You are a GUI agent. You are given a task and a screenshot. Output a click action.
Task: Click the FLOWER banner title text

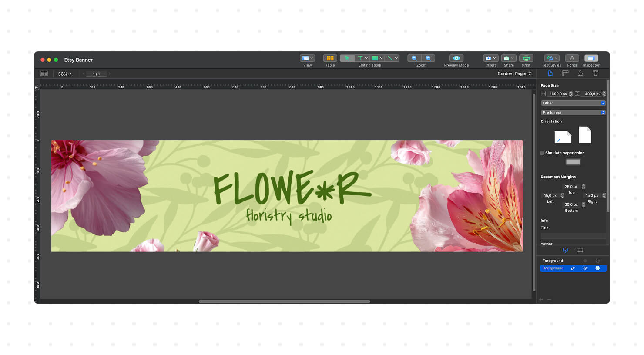point(292,188)
